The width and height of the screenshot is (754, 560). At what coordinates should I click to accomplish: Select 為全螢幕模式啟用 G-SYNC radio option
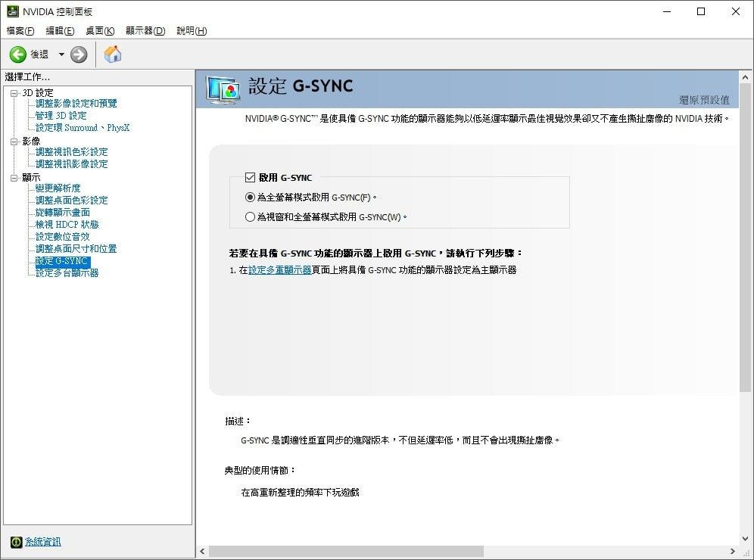(250, 197)
